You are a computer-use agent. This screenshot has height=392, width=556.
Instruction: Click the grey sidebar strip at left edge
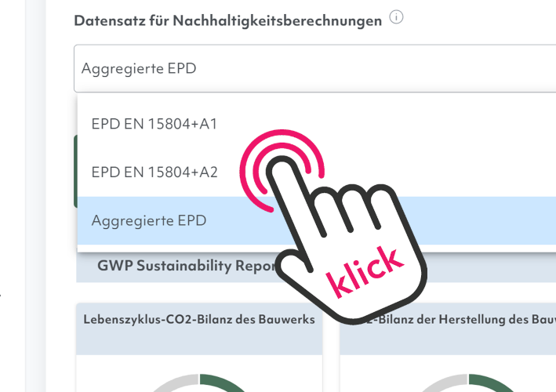pyautogui.click(x=12, y=196)
